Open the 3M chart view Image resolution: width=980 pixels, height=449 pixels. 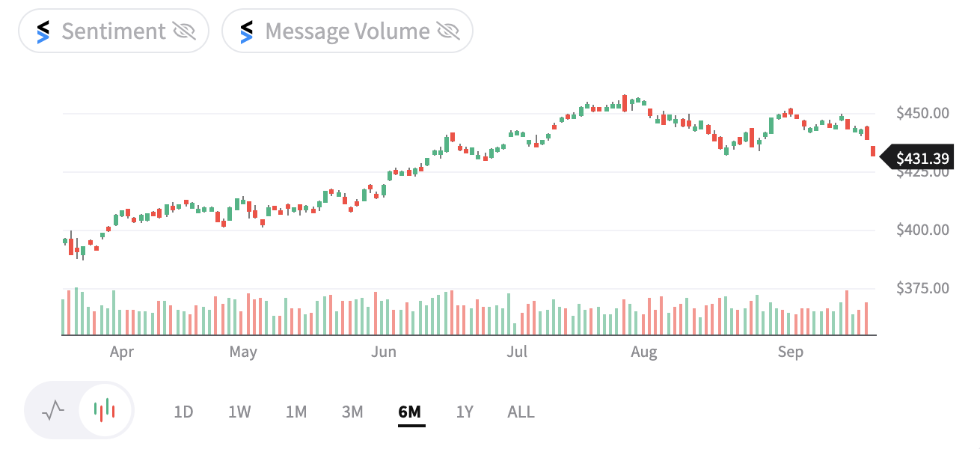pos(352,411)
